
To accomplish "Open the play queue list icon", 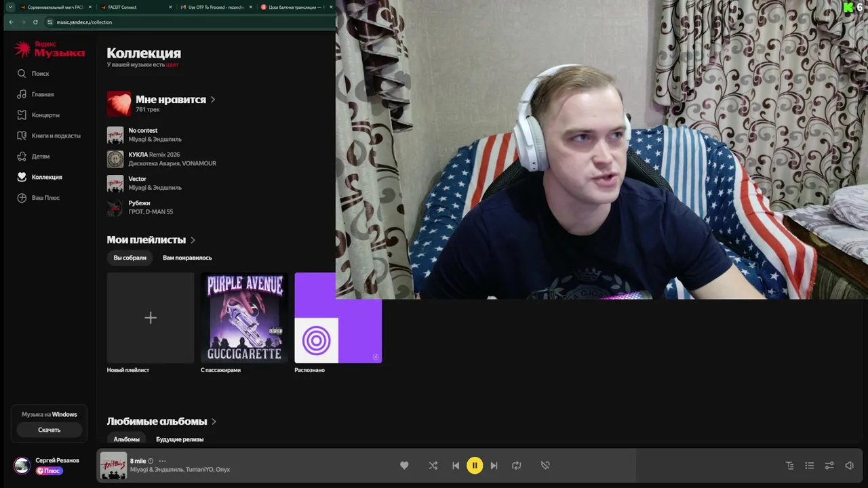I will click(809, 466).
